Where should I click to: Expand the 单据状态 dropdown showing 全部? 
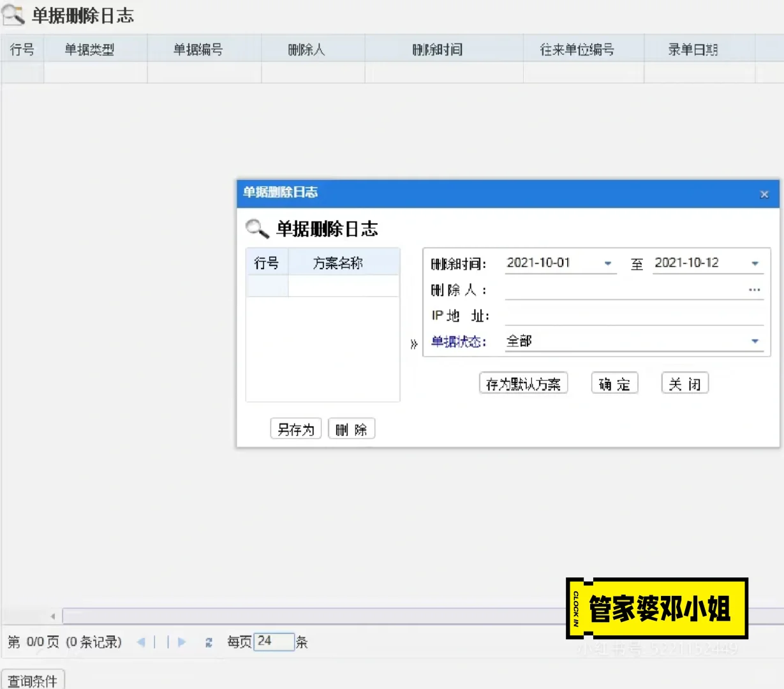tap(755, 341)
